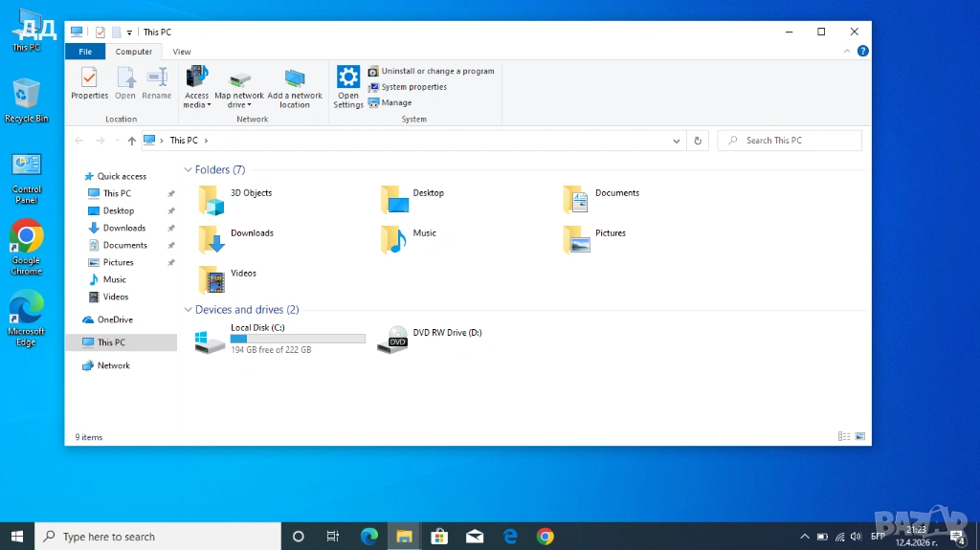The height and width of the screenshot is (550, 980).
Task: Click the refresh button beside address bar
Action: 698,141
